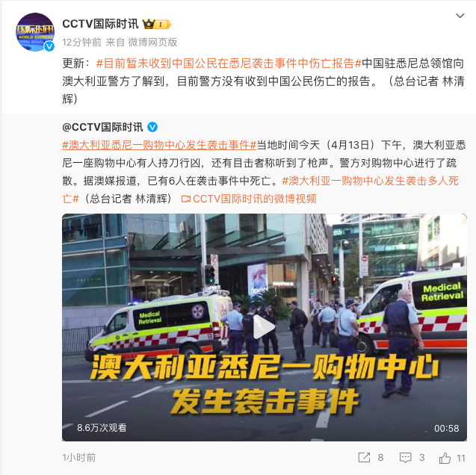Open CCTV国际时讯的微博视频 link
Image resolution: width=476 pixels, height=475 pixels.
[x=254, y=199]
